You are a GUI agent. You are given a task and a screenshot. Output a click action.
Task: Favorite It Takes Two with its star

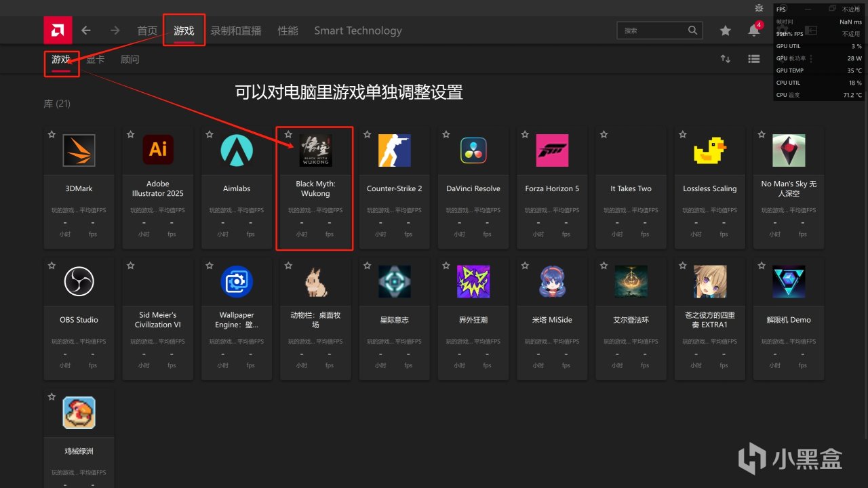[604, 134]
